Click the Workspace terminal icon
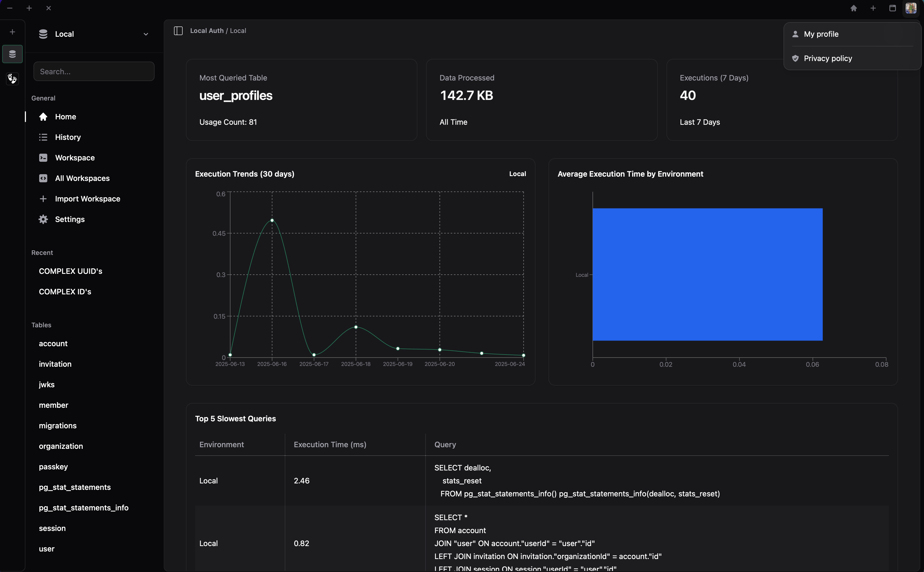The width and height of the screenshot is (924, 572). [x=43, y=158]
